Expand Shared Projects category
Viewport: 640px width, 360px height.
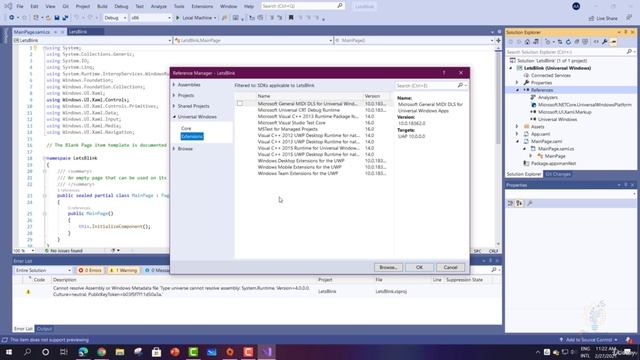click(174, 106)
